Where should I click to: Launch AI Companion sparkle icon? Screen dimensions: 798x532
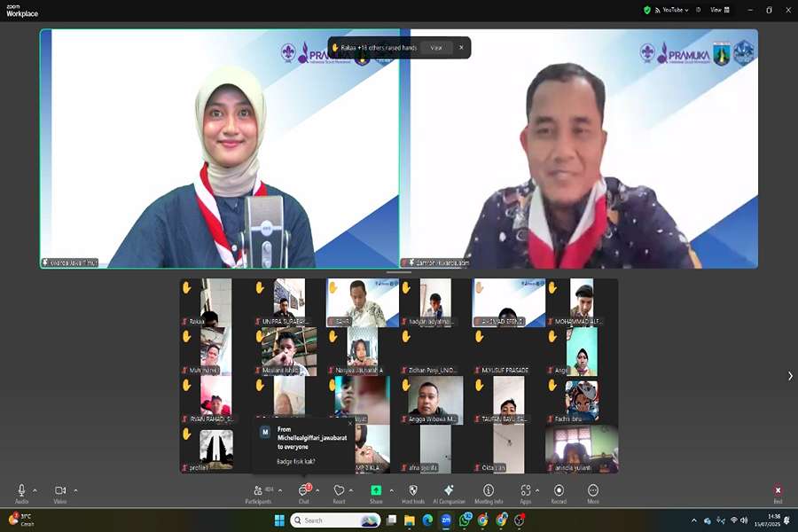(x=449, y=494)
